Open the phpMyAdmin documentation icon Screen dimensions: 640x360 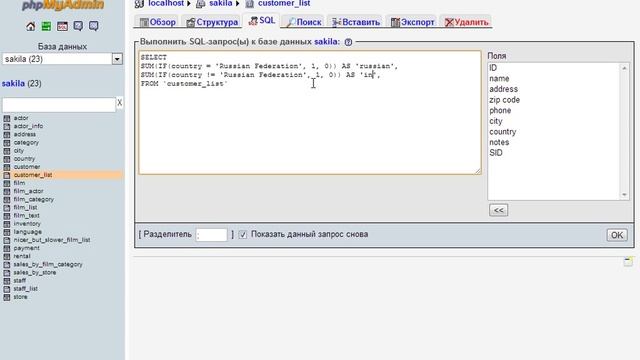(x=78, y=26)
